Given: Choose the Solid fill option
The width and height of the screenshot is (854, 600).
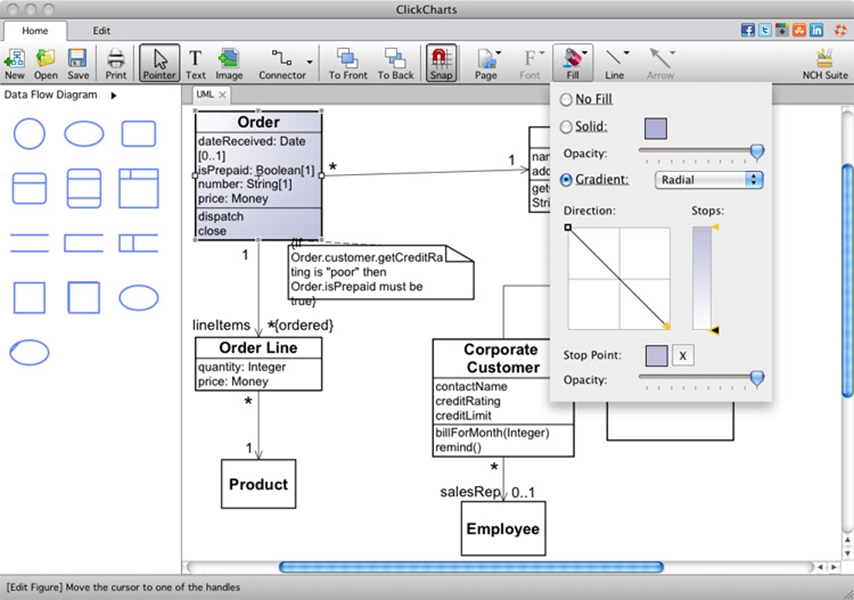Looking at the screenshot, I should 583,126.
